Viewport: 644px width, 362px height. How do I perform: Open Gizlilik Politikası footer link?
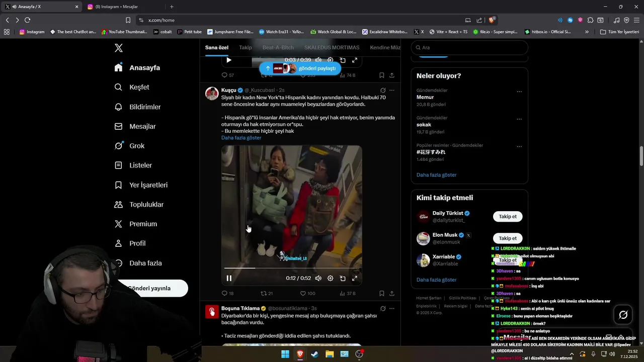coord(462,298)
